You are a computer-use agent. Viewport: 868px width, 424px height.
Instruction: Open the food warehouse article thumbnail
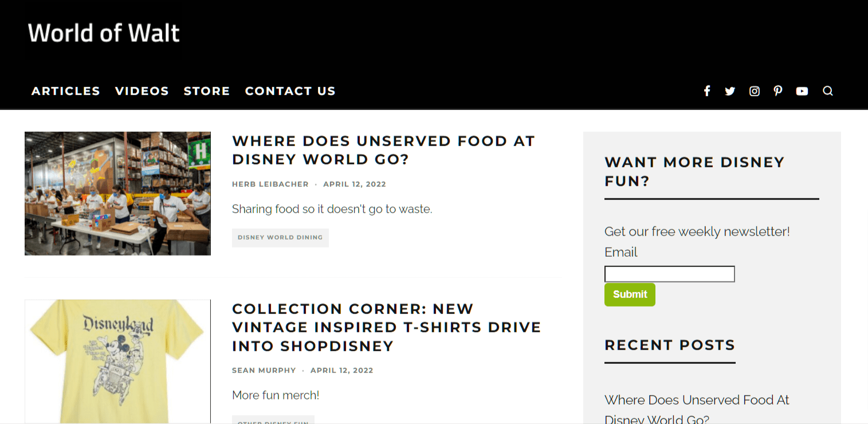click(117, 194)
